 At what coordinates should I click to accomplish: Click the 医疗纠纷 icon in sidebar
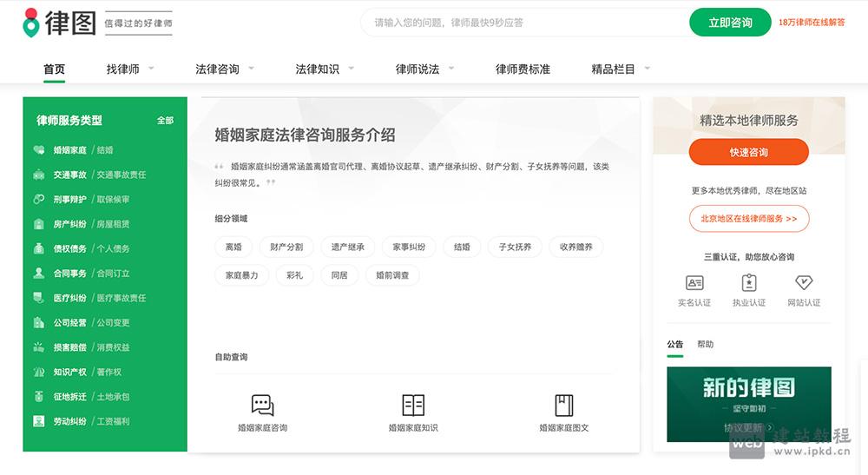[x=39, y=298]
